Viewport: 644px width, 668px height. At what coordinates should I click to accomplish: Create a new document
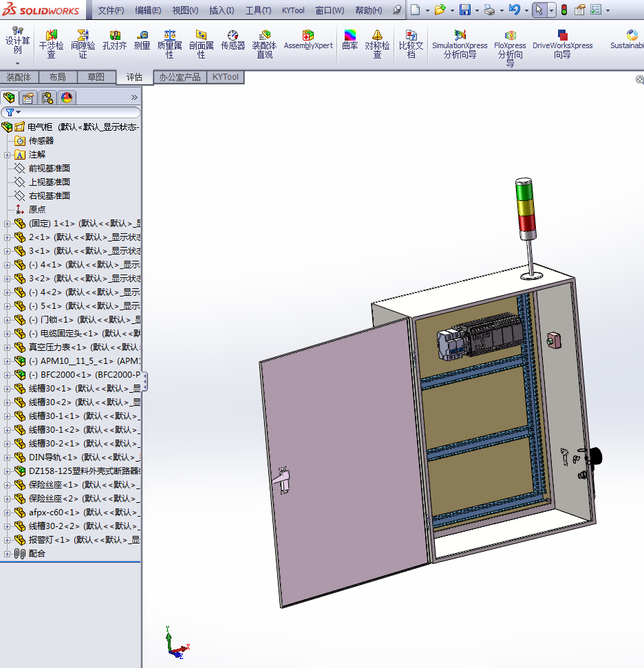pos(416,10)
